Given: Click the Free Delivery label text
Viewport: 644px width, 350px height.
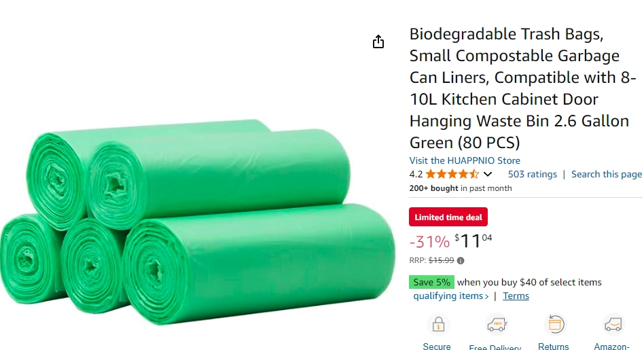Looking at the screenshot, I should pyautogui.click(x=495, y=347).
